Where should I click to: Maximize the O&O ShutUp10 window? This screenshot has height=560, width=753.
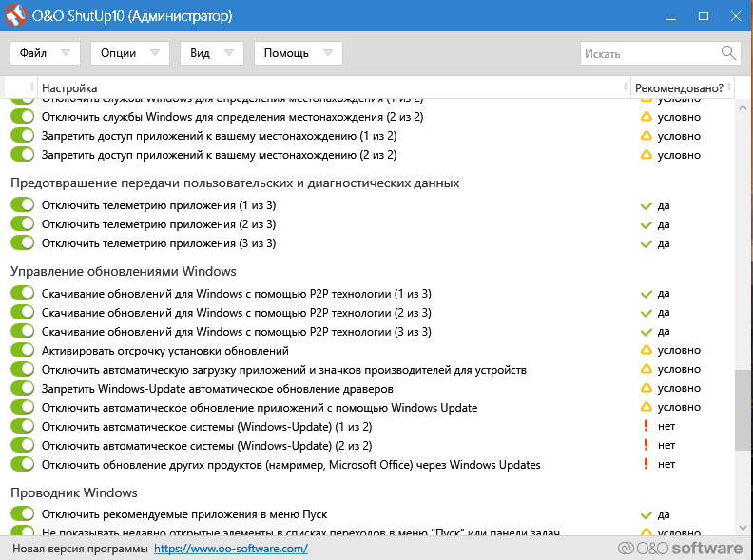[x=703, y=16]
